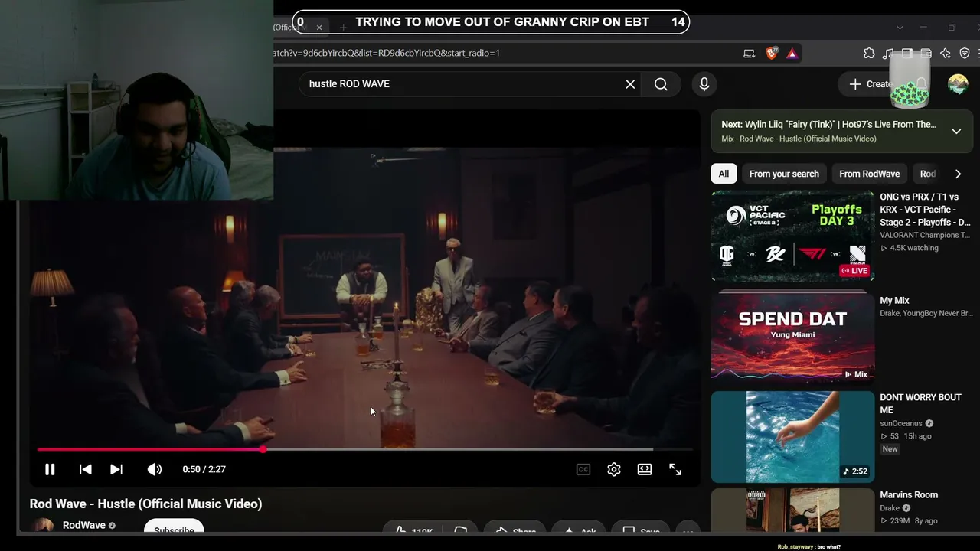Image resolution: width=980 pixels, height=551 pixels.
Task: Go to the RodWave channel name
Action: 84,525
